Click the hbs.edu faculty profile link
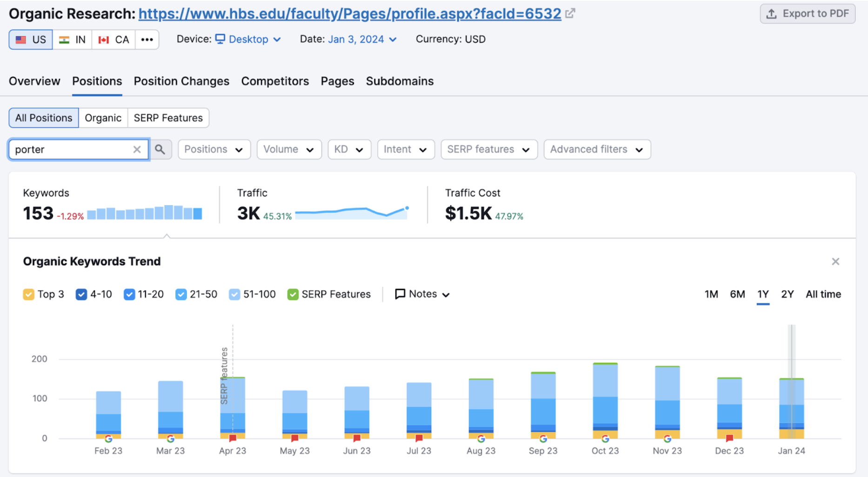This screenshot has width=868, height=477. click(349, 13)
